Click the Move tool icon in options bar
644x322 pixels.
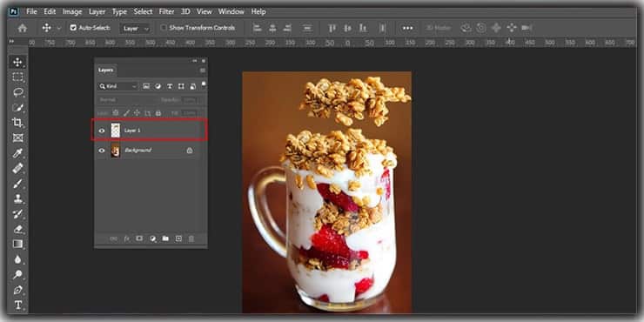[x=46, y=28]
